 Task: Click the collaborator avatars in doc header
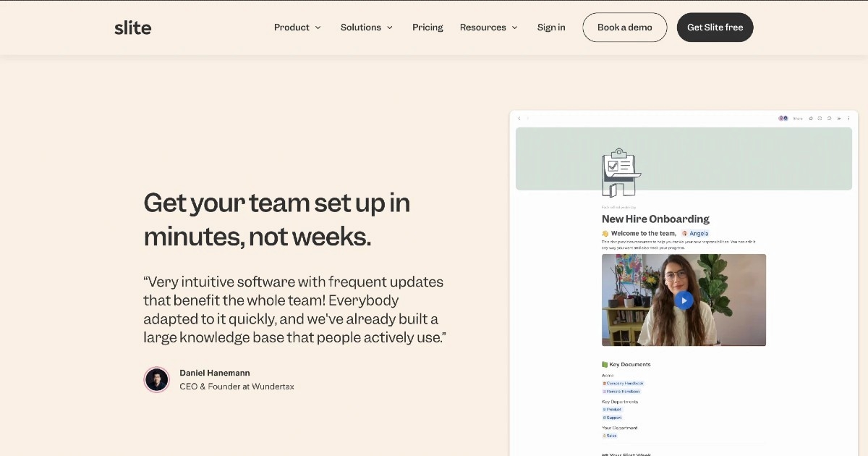click(x=783, y=119)
